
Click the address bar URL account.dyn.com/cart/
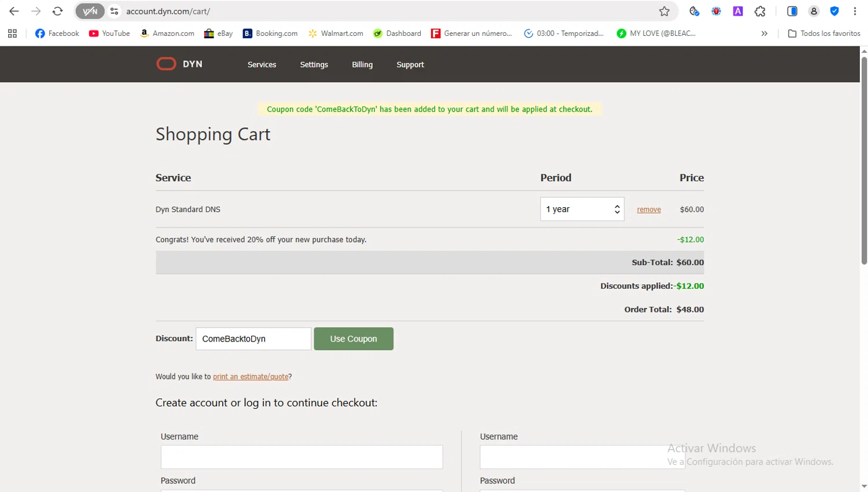(x=168, y=11)
